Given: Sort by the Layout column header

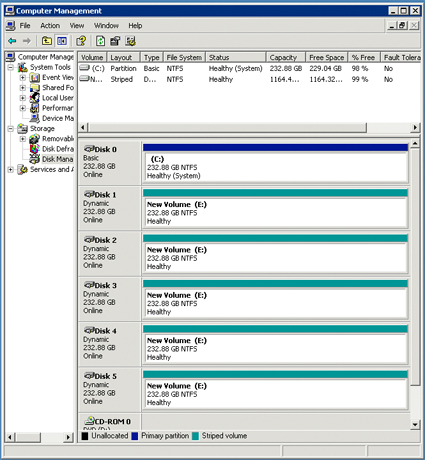Looking at the screenshot, I should [123, 57].
